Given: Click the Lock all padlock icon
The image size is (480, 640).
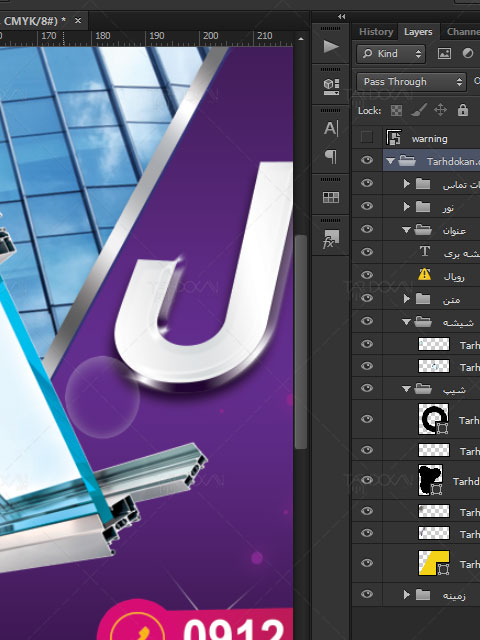Looking at the screenshot, I should point(462,110).
